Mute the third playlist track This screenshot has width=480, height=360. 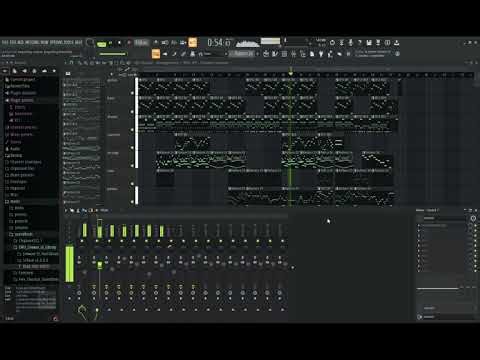tap(132, 130)
